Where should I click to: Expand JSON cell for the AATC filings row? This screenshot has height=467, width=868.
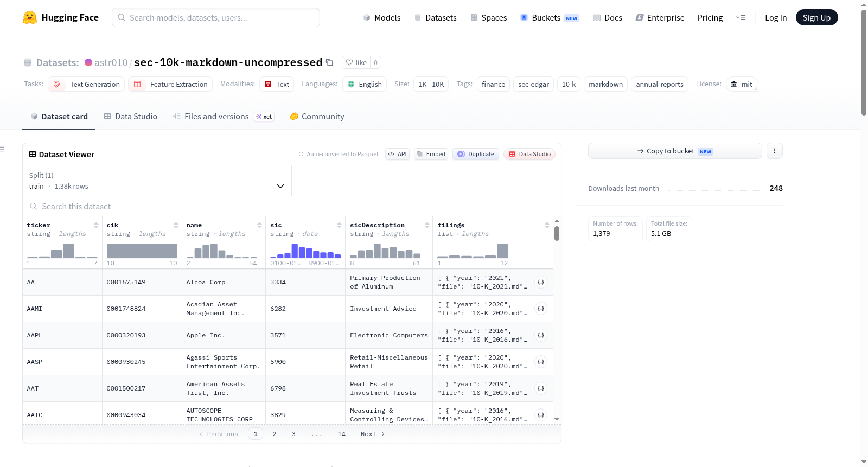pyautogui.click(x=541, y=415)
